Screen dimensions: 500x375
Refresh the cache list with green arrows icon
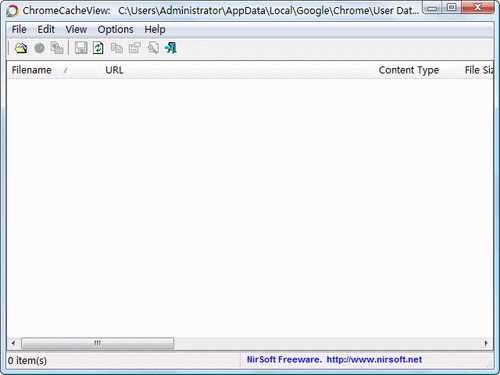point(98,48)
